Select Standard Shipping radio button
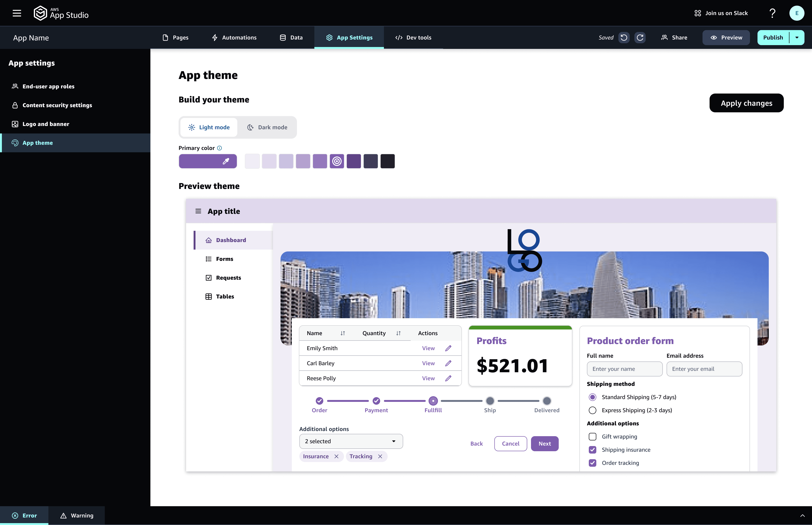Screen dimensions: 812x525 pos(592,397)
